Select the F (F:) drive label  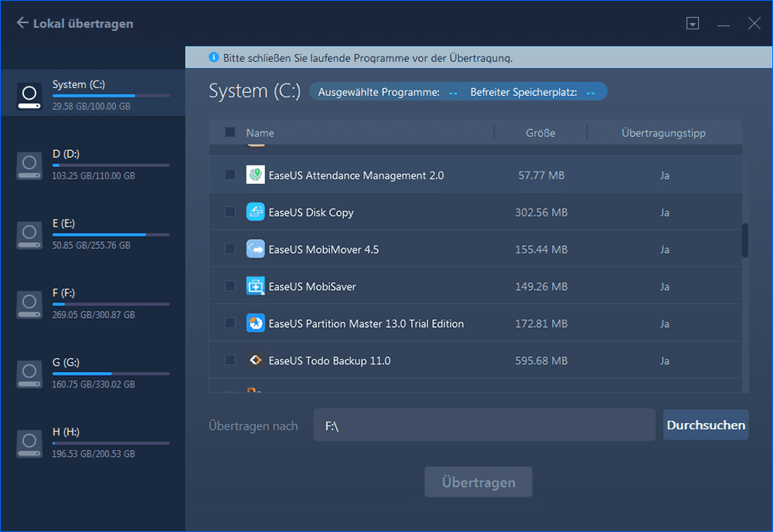pos(63,293)
